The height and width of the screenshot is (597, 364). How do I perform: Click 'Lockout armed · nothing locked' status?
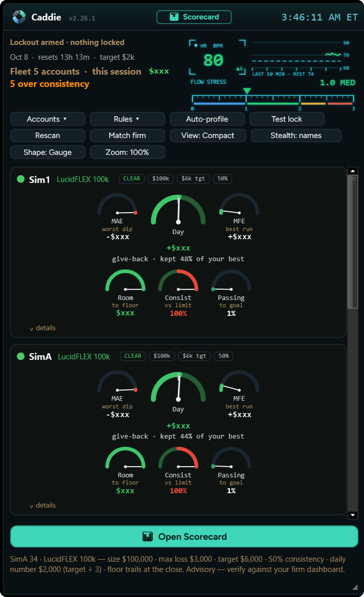point(67,42)
